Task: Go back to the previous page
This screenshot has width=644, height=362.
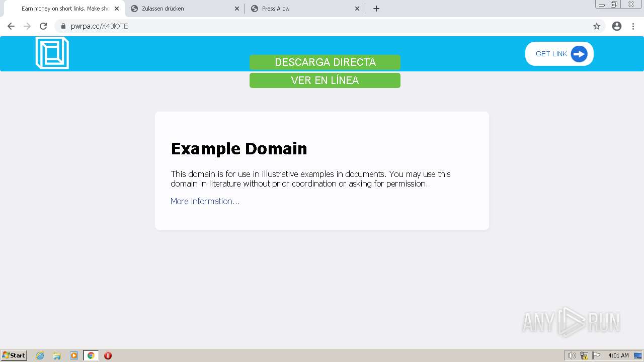Action: click(x=11, y=26)
